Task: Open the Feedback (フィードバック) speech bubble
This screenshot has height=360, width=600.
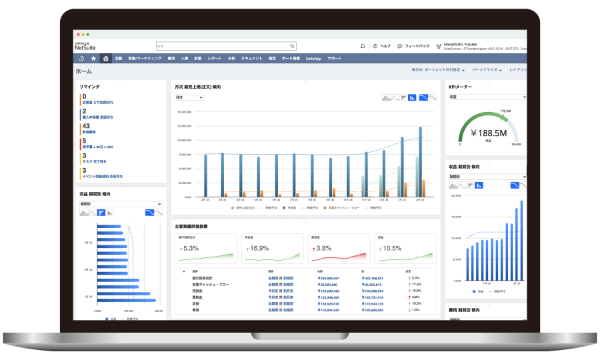Action: [399, 46]
